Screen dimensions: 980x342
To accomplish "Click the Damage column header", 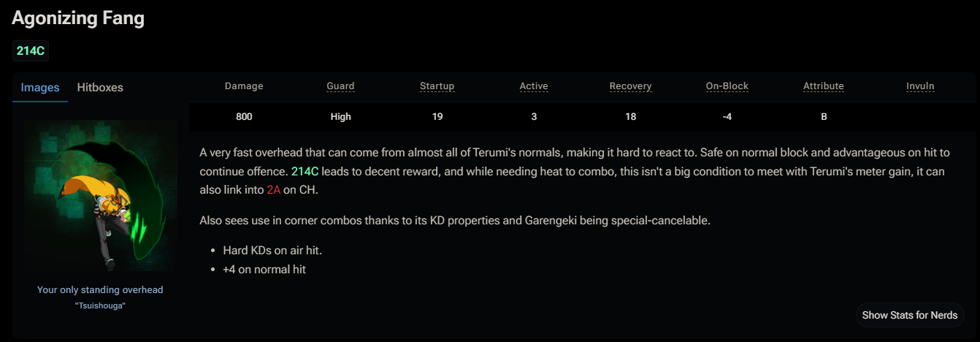I will pos(244,86).
